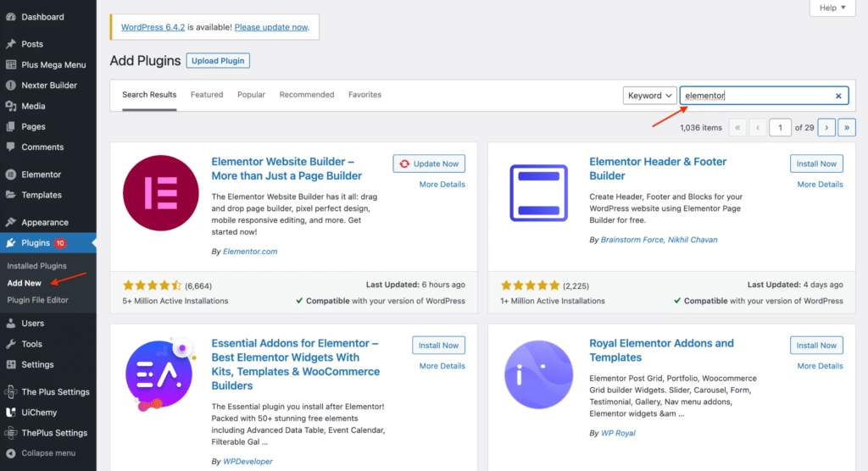This screenshot has height=471, width=868.
Task: Open Essential Addons for Elementor title
Action: click(x=296, y=364)
